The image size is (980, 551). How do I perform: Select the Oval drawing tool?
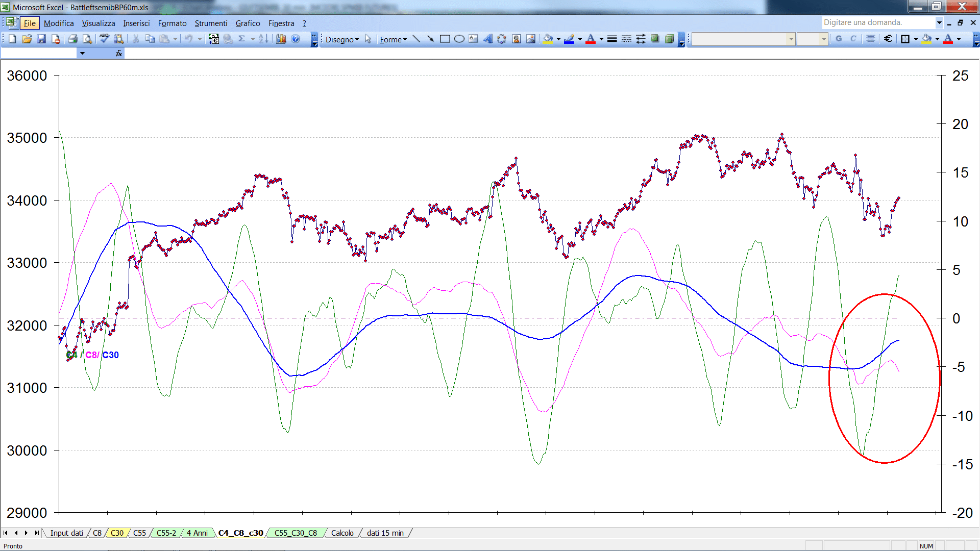coord(459,39)
